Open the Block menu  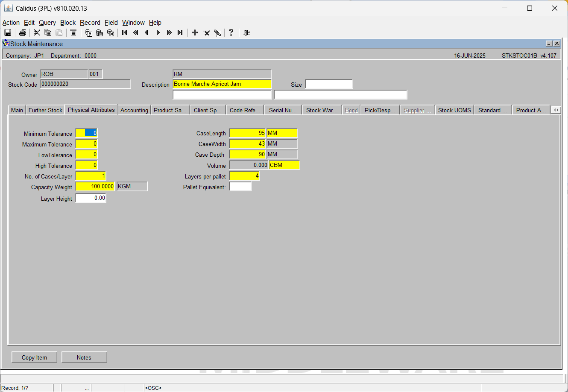click(68, 23)
